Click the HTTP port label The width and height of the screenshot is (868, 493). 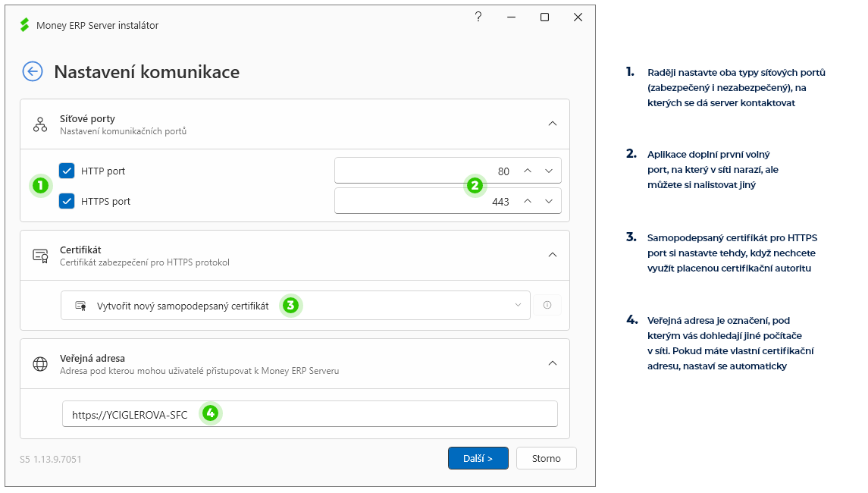103,171
